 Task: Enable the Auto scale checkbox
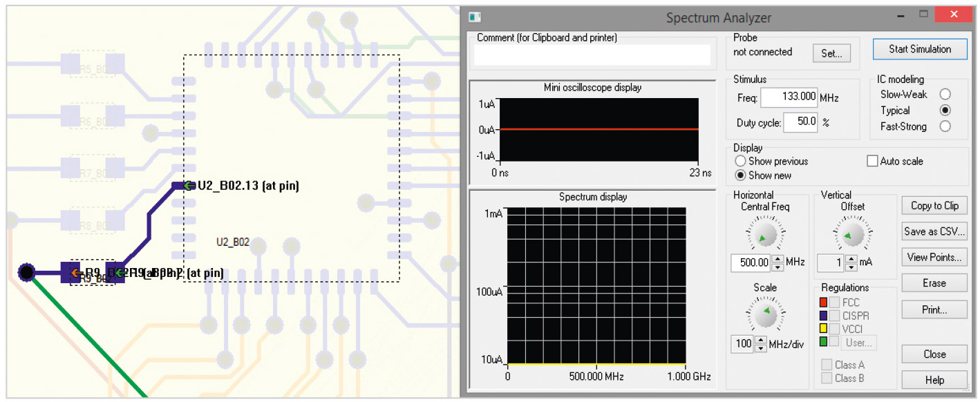pos(872,161)
